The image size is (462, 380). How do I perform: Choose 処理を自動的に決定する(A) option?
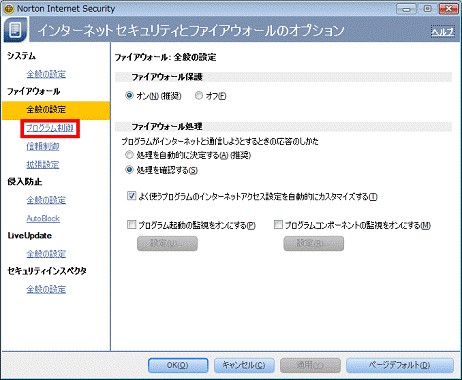pos(129,155)
